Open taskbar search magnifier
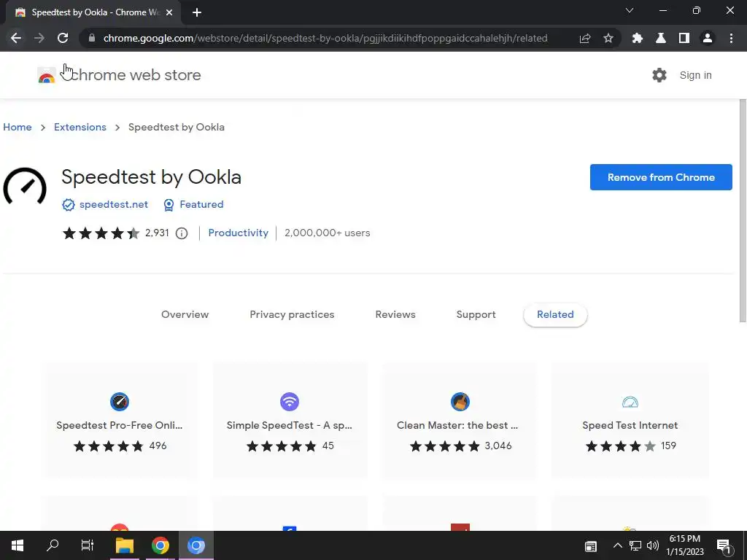This screenshot has width=747, height=560. [53, 545]
